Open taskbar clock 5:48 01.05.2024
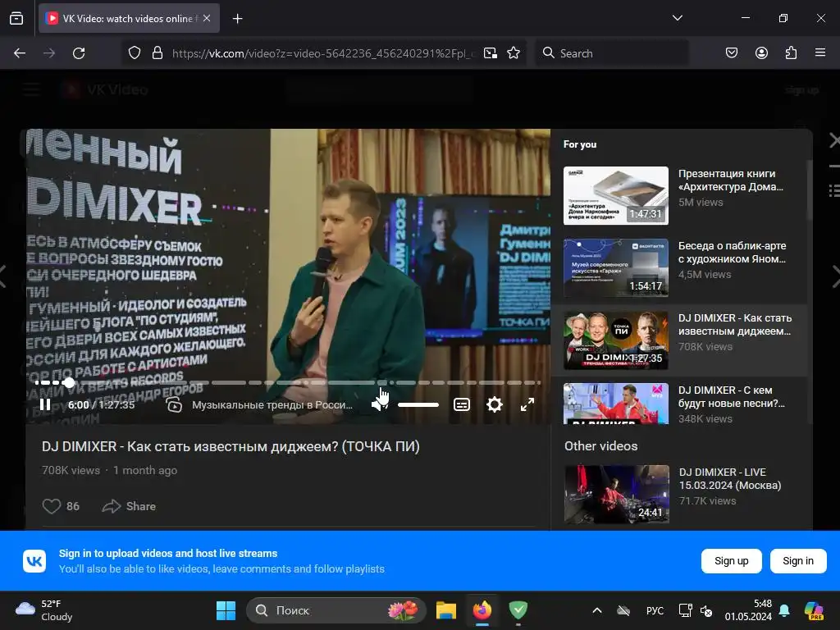Screen dimensions: 840x630 [748, 610]
